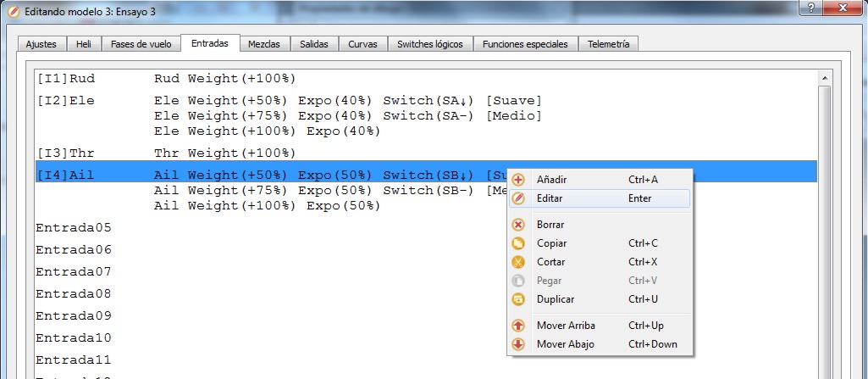Viewport: 868px width, 379px height.
Task: Go to the Telemetría tab
Action: coord(608,44)
